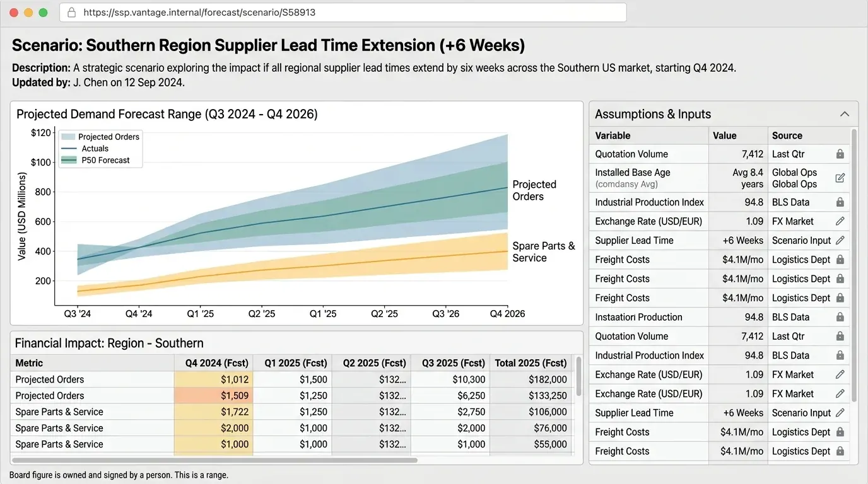This screenshot has height=484, width=868.
Task: Select the $55,000 total cell
Action: [531, 444]
